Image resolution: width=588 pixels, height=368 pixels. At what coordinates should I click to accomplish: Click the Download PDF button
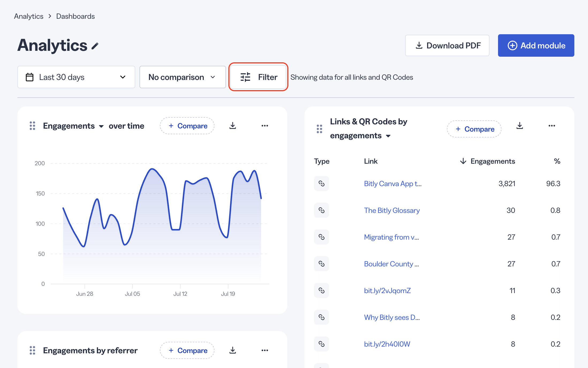click(447, 45)
